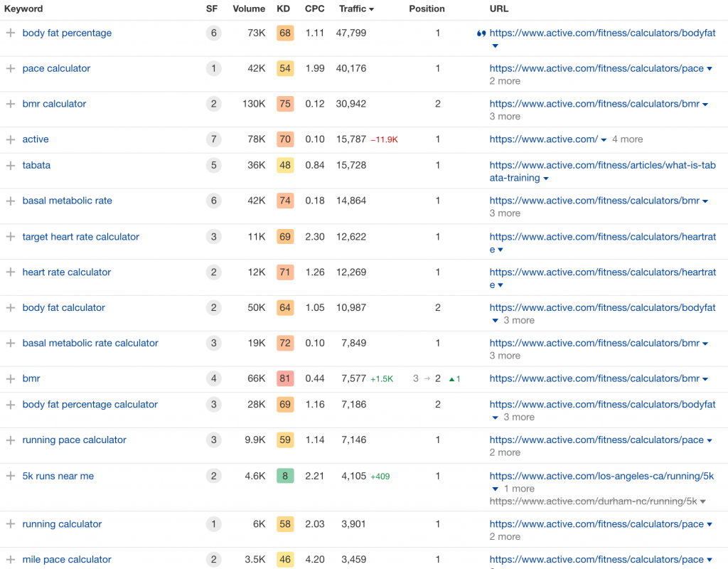The width and height of the screenshot is (728, 569).
Task: Open the "5k runs near me" keyword link
Action: coord(58,476)
